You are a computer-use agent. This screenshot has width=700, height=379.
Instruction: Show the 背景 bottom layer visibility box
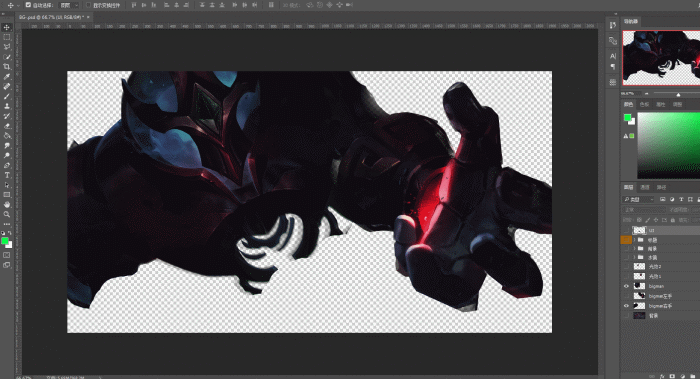626,316
